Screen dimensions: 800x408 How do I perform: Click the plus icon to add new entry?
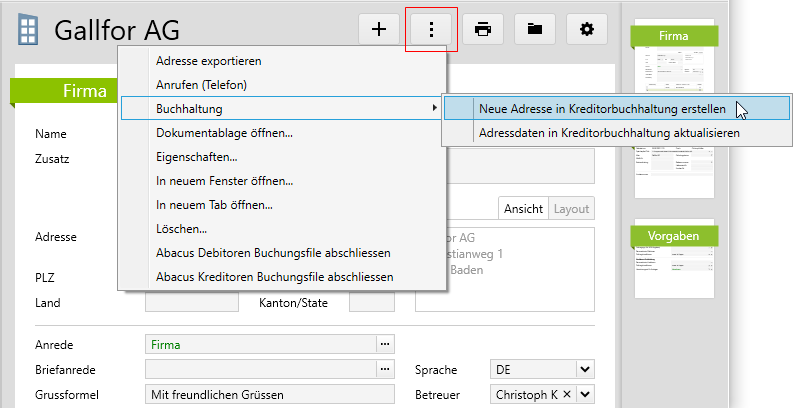pos(378,29)
